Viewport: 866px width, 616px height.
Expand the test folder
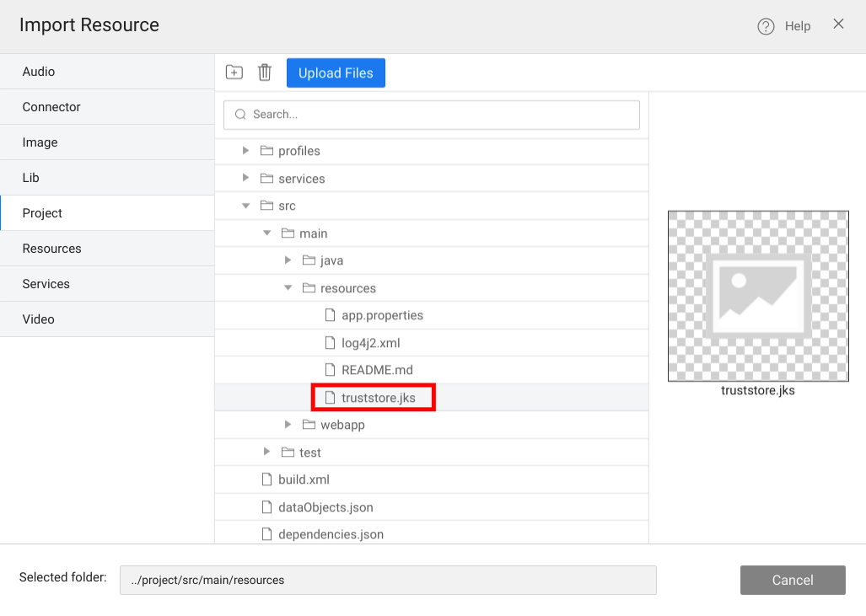(x=266, y=453)
